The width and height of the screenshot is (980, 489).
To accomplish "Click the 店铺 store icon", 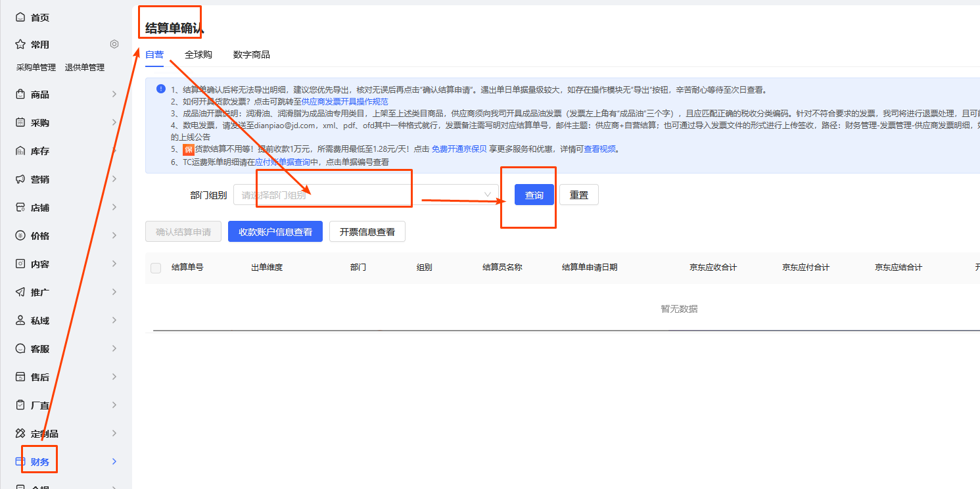I will [20, 208].
